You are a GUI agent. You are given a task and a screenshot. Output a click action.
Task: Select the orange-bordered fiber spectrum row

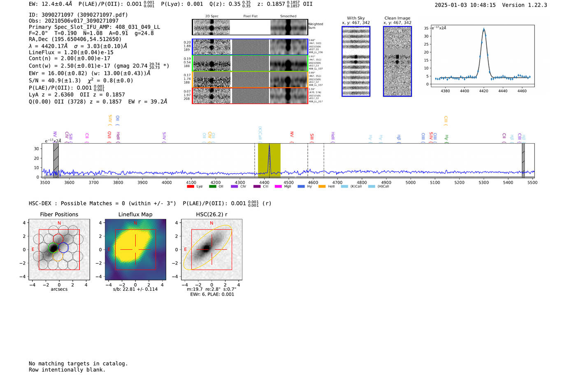tap(250, 79)
